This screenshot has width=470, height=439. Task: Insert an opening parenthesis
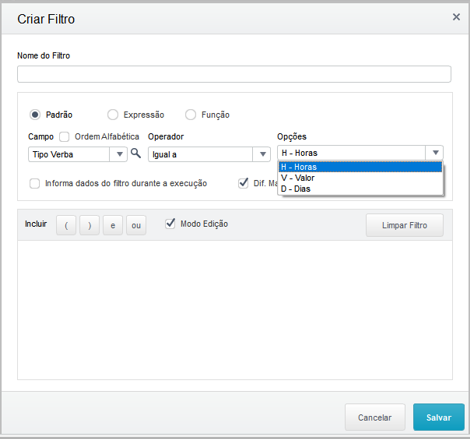pos(66,225)
